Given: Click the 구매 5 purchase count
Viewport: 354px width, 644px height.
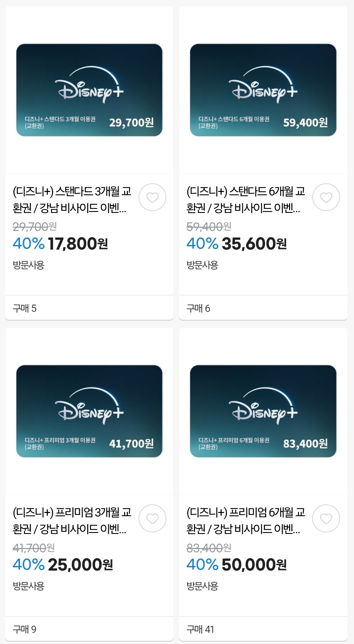Looking at the screenshot, I should coord(25,308).
